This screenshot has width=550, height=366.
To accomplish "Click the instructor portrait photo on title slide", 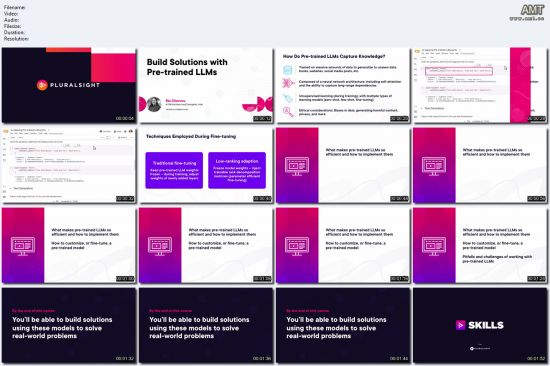I will click(x=154, y=104).
